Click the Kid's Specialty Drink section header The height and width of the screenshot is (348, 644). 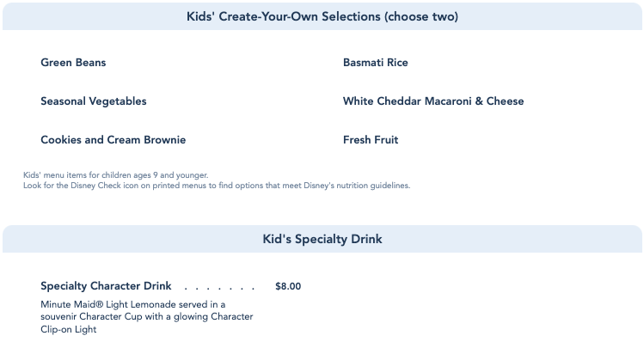click(x=322, y=239)
